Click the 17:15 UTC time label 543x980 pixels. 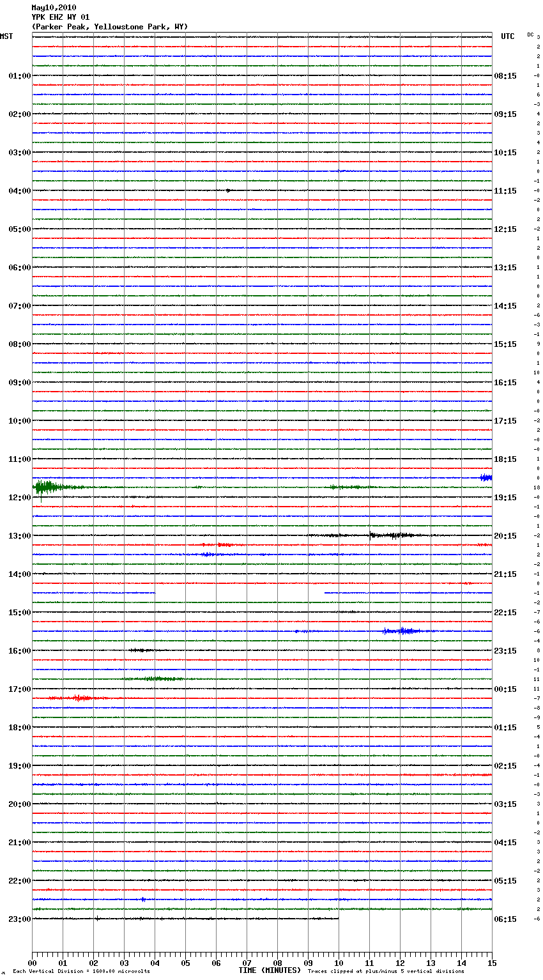pos(505,421)
